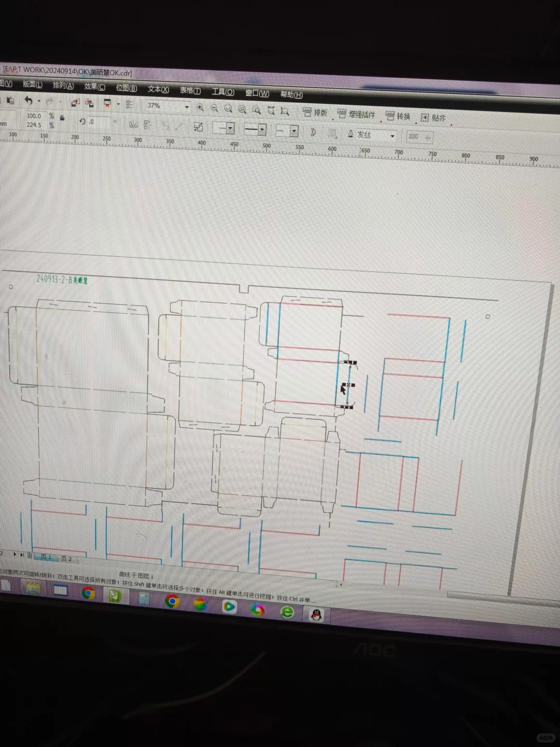Open the start arrowhead dropdown
This screenshot has width=560, height=747.
(230, 128)
